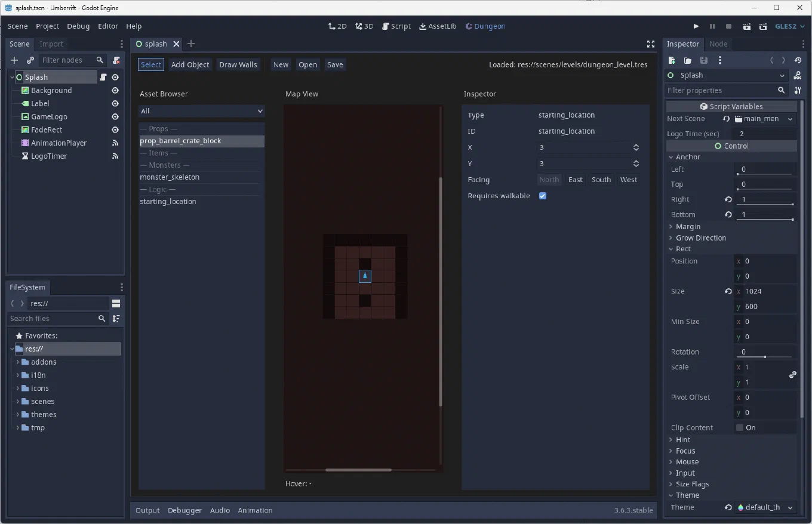Switch to the Node tab
Image resolution: width=812 pixels, height=524 pixels.
pos(718,44)
